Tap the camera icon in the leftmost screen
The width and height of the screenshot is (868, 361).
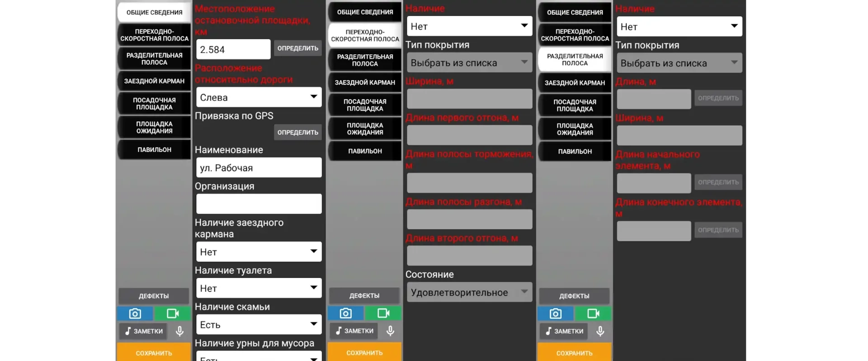tap(135, 313)
